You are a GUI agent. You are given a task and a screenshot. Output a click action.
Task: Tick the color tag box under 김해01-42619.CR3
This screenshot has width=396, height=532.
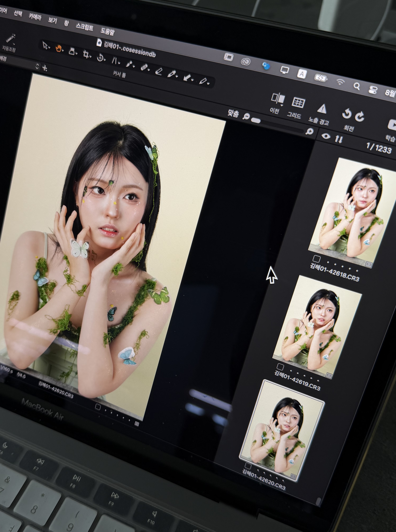280,367
